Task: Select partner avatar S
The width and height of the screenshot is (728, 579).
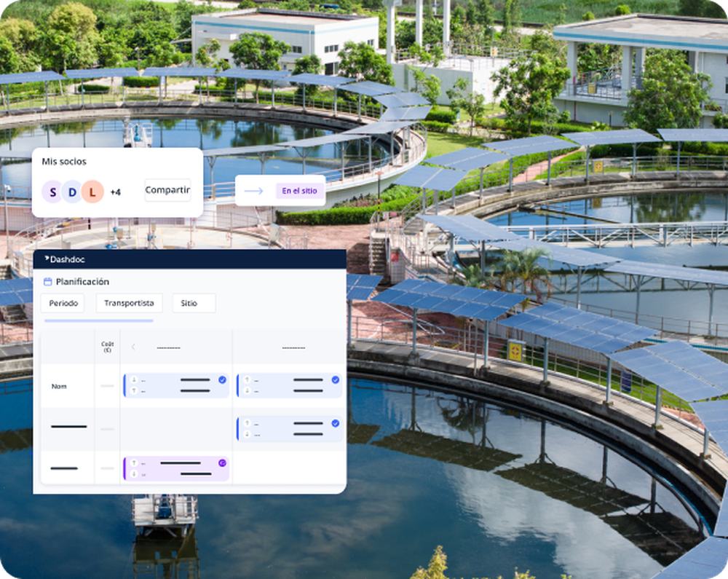Action: (x=53, y=192)
